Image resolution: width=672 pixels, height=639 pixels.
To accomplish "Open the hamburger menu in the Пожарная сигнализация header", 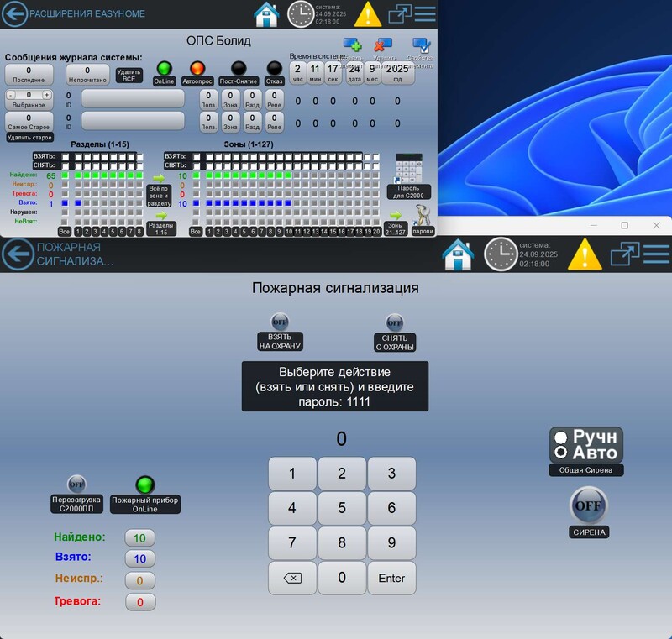I will coord(655,254).
